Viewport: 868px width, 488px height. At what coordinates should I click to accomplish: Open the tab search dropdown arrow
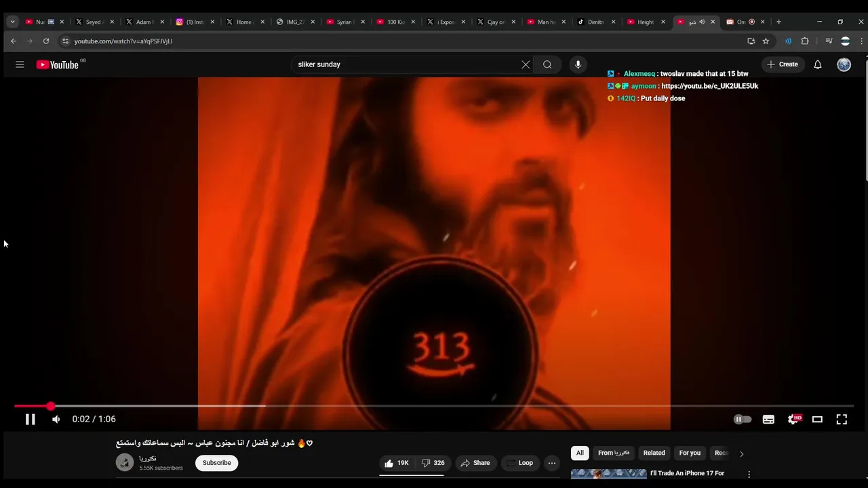click(12, 22)
